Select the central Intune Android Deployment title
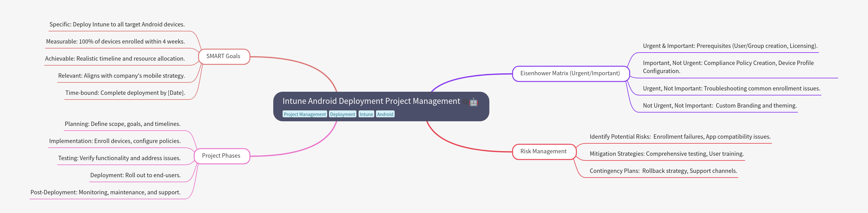The image size is (868, 213). click(371, 101)
